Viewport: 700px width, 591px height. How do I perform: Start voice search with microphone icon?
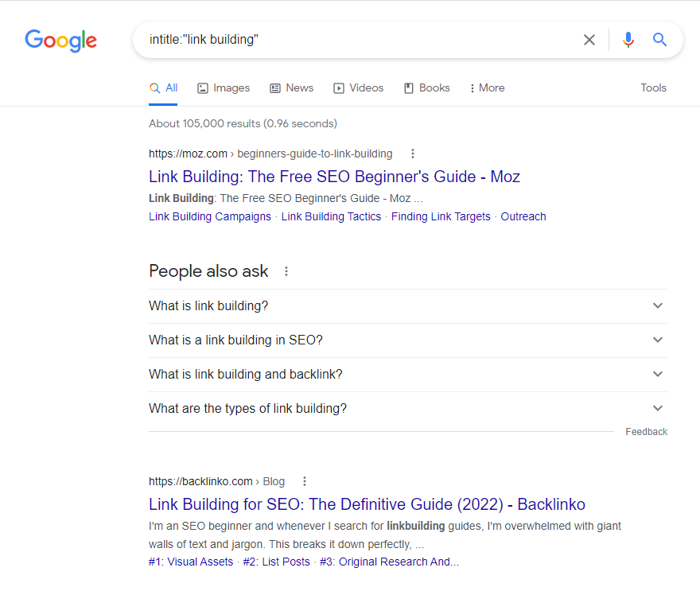[628, 40]
